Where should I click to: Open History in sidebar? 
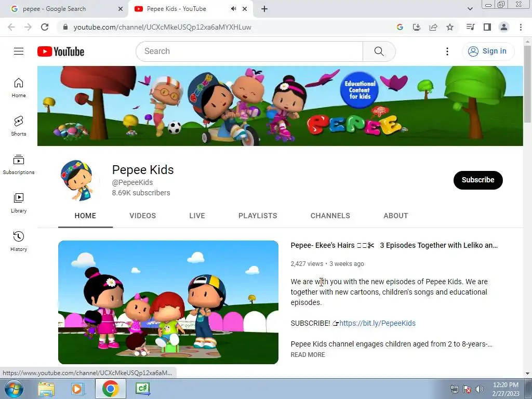tap(19, 241)
